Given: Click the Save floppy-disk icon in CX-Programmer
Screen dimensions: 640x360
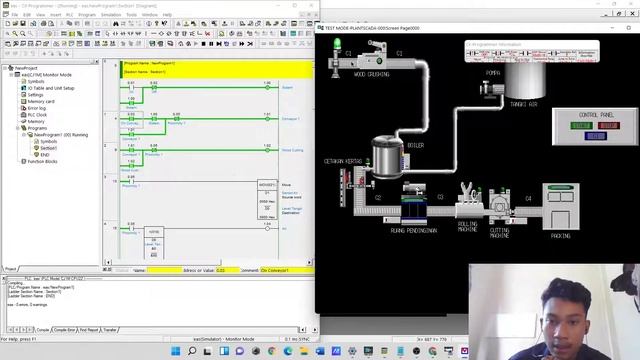Looking at the screenshot, I should tap(23, 24).
